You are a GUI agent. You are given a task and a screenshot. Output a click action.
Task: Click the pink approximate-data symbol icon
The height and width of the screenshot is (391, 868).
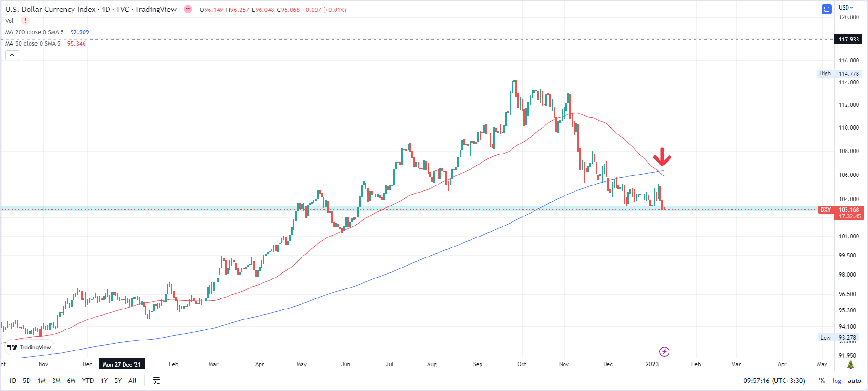(188, 9)
